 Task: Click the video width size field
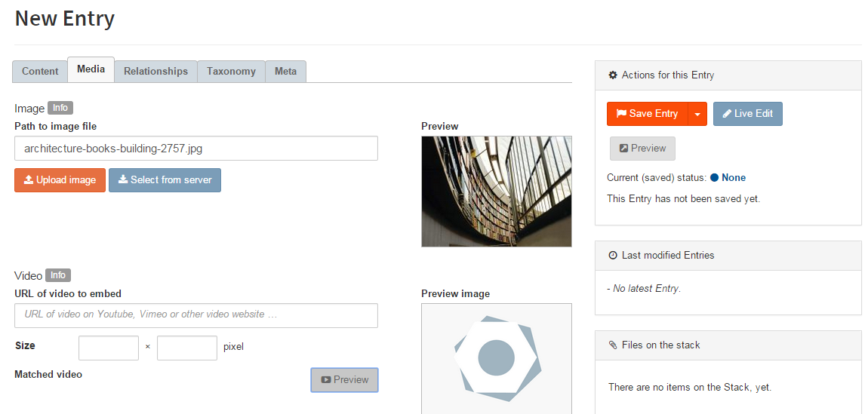(x=109, y=348)
